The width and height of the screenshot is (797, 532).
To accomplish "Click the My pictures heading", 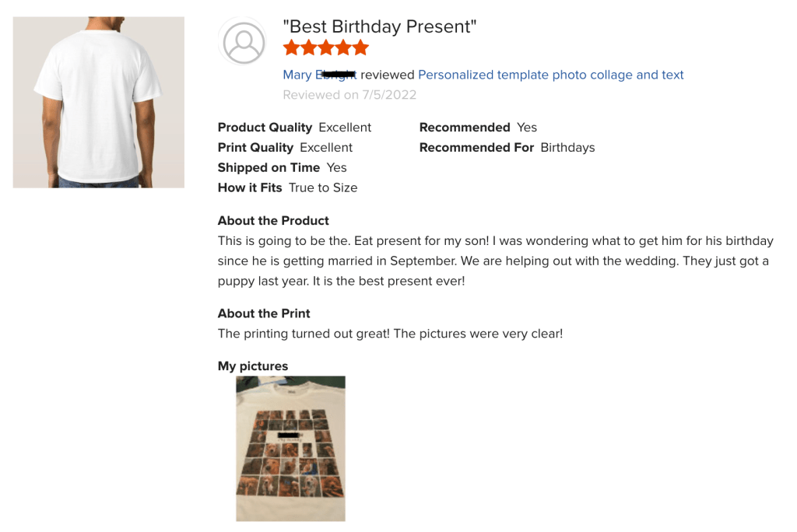I will point(253,366).
